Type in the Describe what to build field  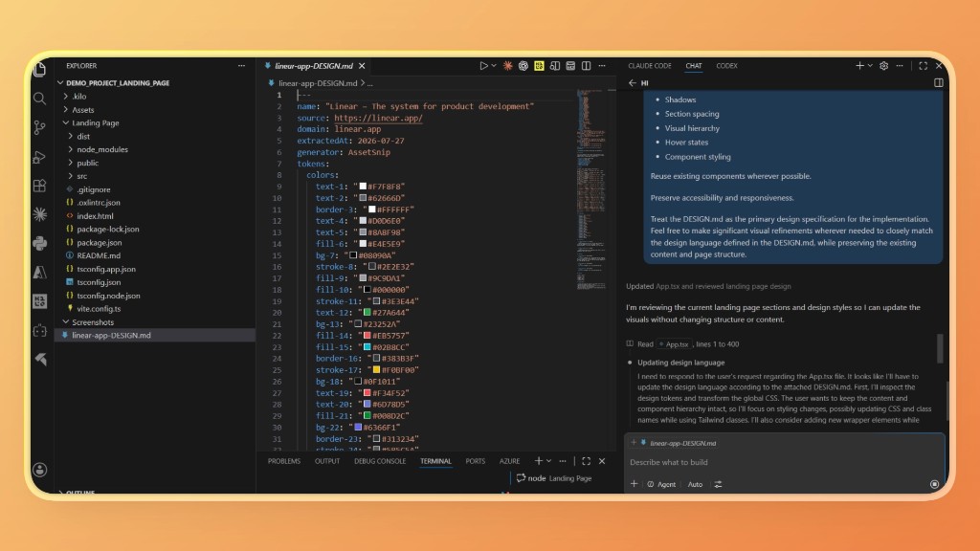pos(785,462)
